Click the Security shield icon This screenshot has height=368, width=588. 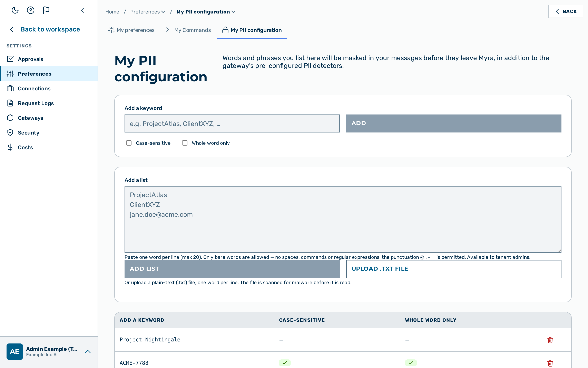point(10,132)
